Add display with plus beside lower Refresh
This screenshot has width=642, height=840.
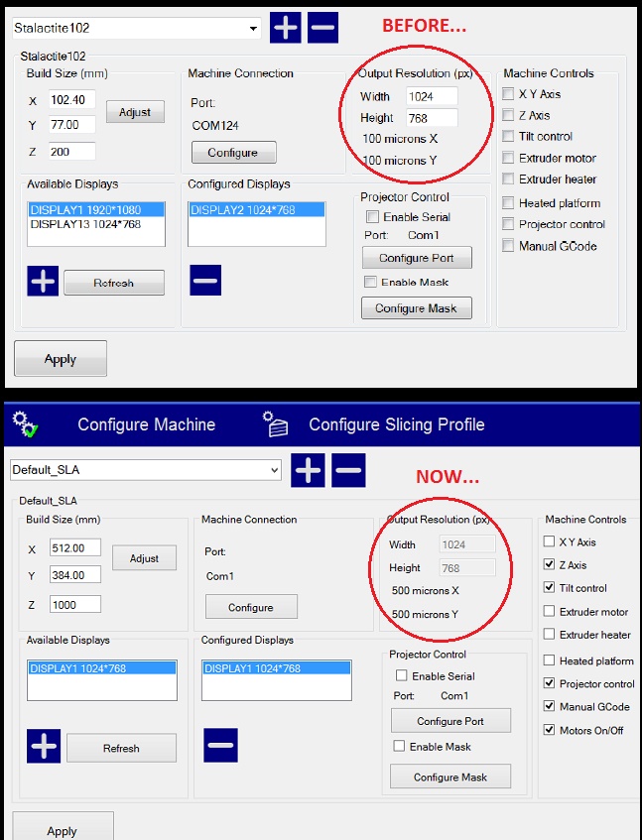pos(44,746)
